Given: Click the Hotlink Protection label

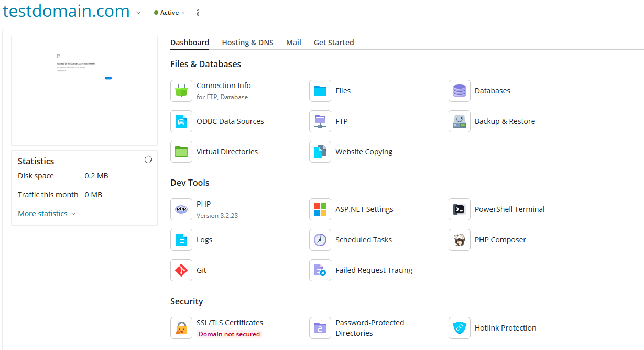Looking at the screenshot, I should (506, 328).
